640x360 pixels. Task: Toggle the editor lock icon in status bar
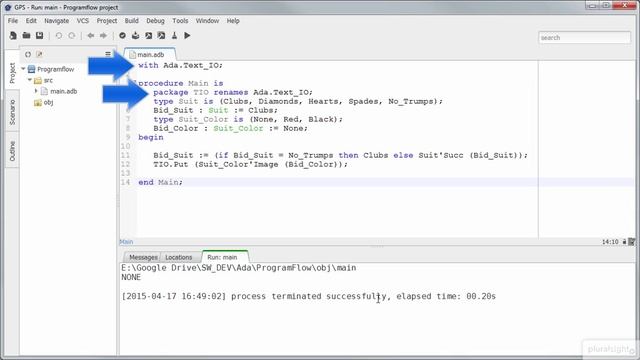[624, 242]
